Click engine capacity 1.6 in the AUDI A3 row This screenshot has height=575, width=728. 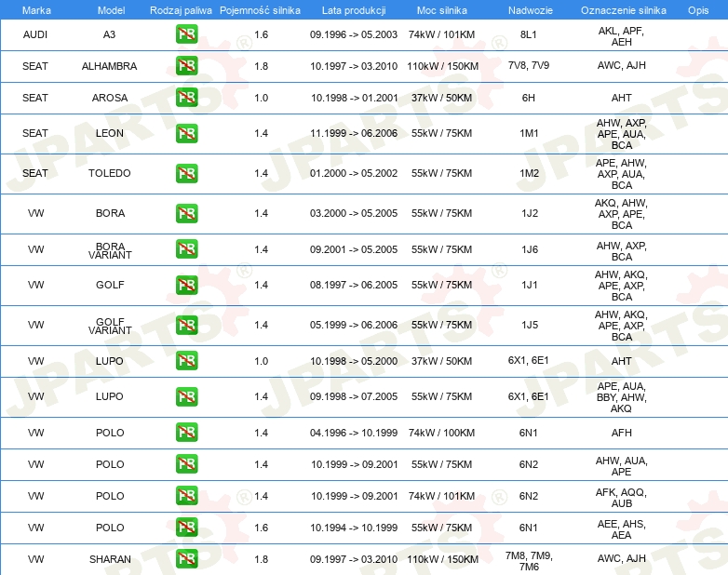point(262,34)
